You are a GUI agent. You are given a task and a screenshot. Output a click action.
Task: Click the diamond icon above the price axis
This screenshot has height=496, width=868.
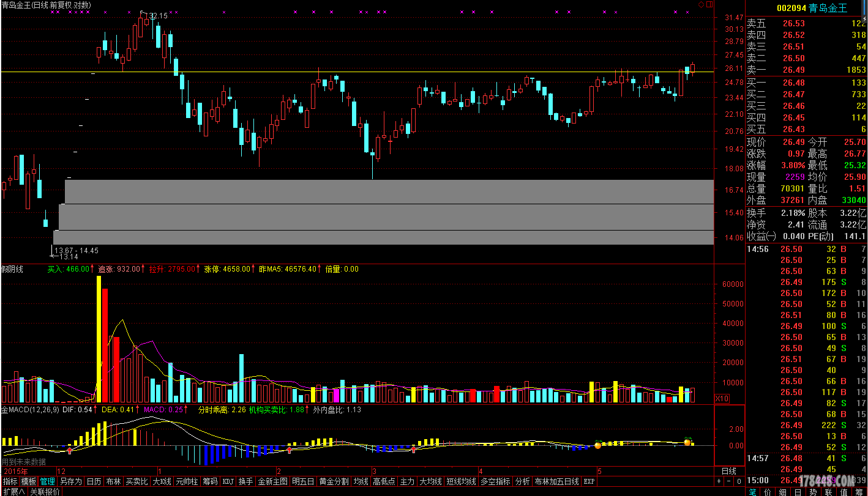pos(702,4)
